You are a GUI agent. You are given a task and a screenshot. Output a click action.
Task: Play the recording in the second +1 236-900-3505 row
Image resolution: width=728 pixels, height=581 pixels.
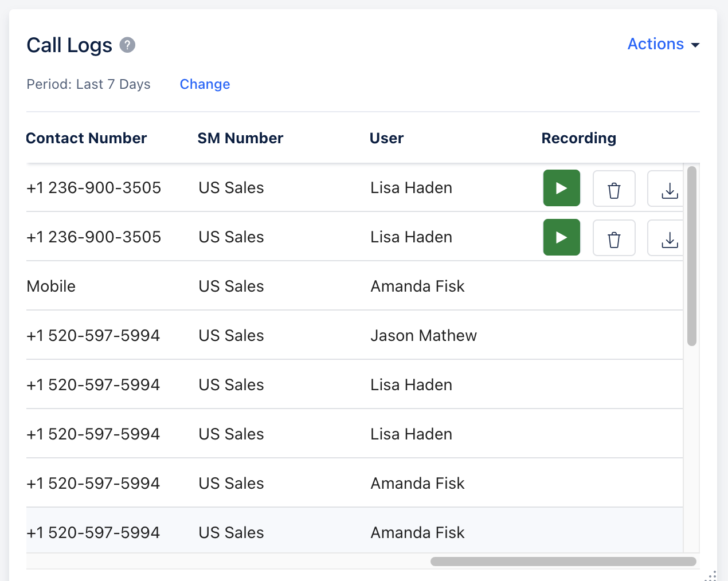(x=562, y=237)
